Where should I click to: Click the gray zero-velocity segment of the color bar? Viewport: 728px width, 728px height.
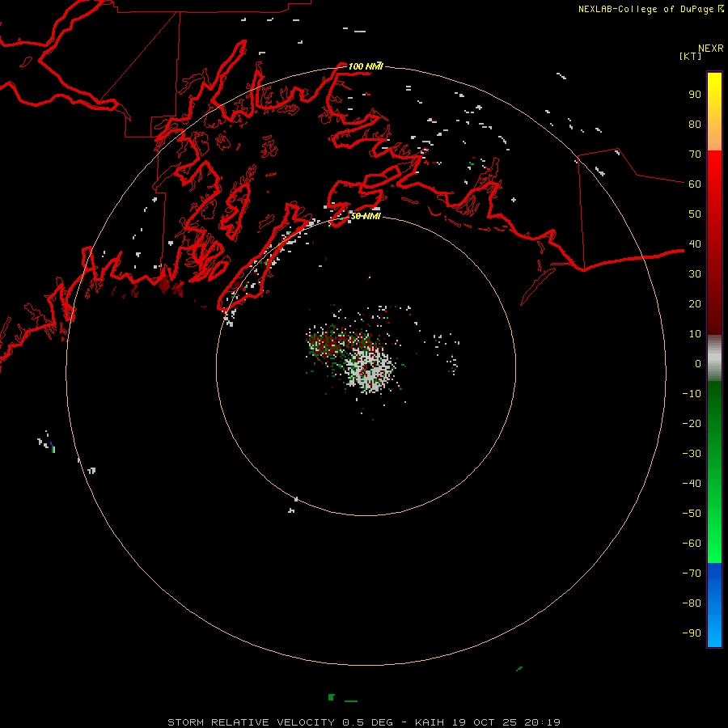[x=714, y=358]
